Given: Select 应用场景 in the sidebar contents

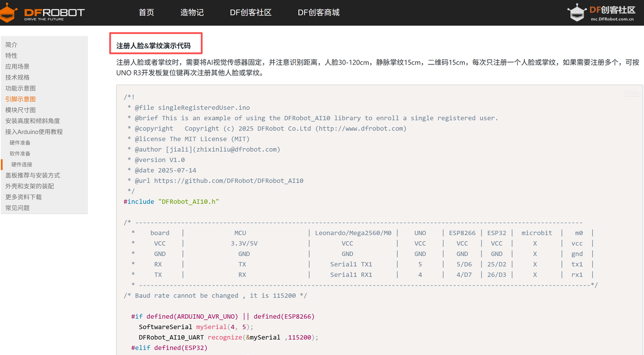Looking at the screenshot, I should coord(17,66).
